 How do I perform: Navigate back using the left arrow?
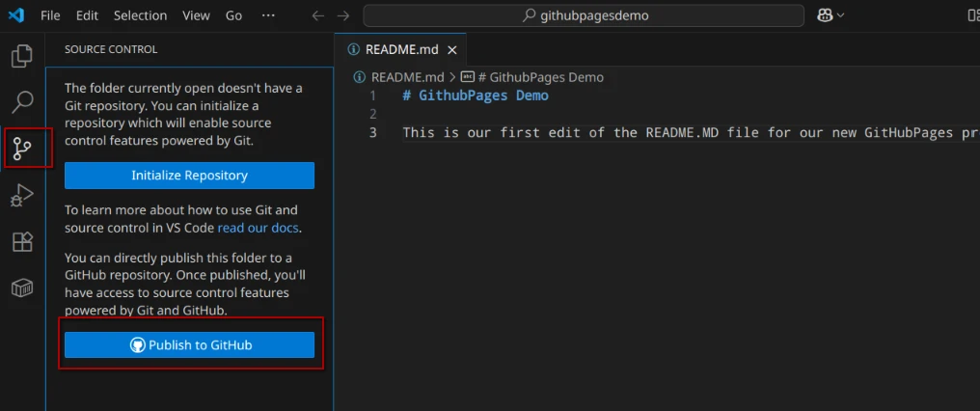click(319, 15)
